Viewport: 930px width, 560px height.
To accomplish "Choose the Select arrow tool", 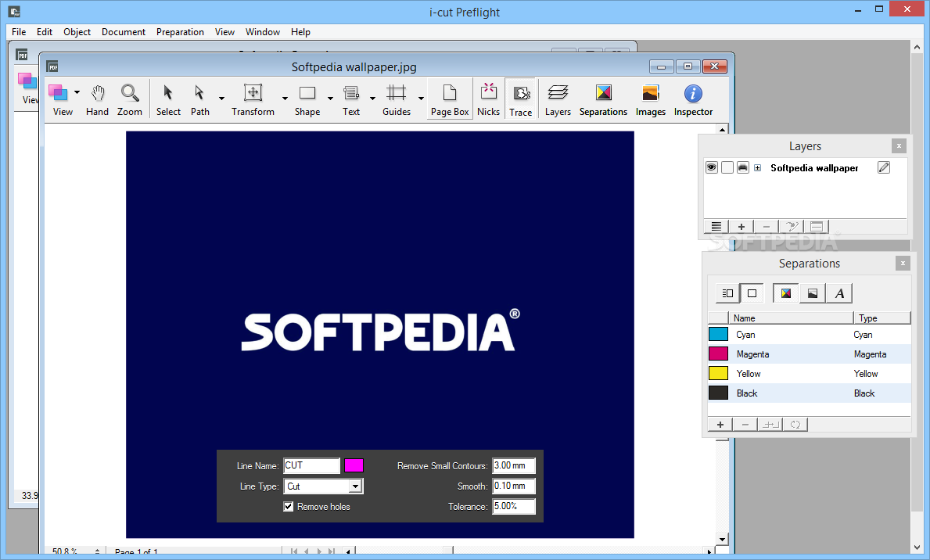I will [x=168, y=99].
